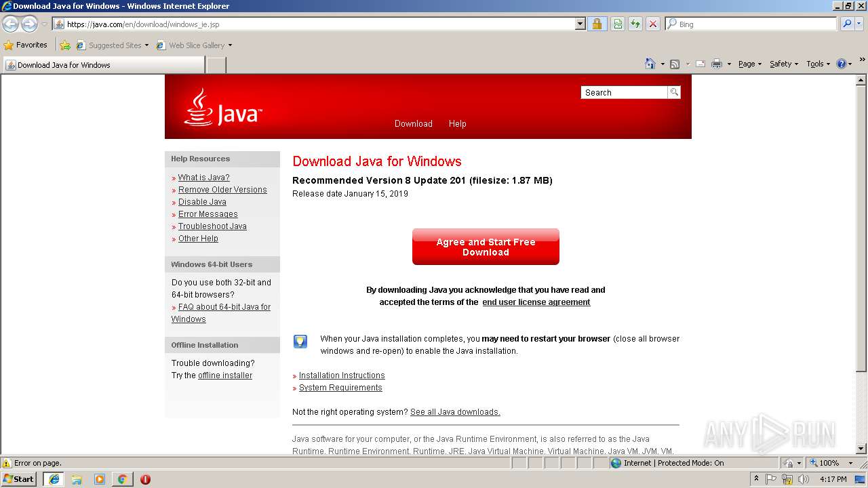Viewport: 868px width, 488px height.
Task: Click the red Opera-like taskbar icon
Action: (145, 479)
